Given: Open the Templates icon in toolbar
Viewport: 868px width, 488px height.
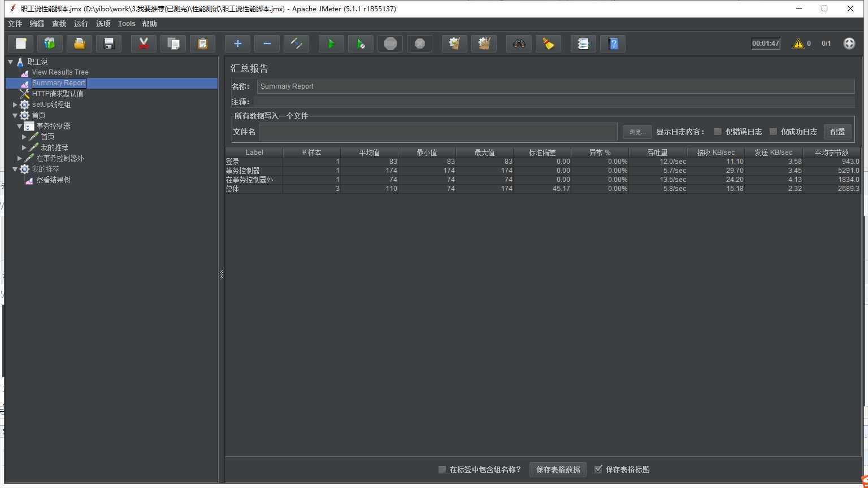Looking at the screenshot, I should point(50,43).
